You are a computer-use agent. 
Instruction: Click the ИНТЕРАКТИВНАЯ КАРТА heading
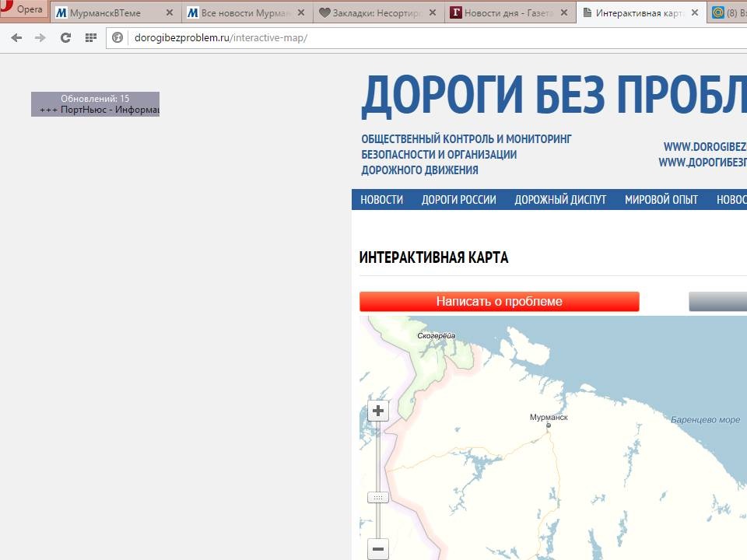coord(433,257)
